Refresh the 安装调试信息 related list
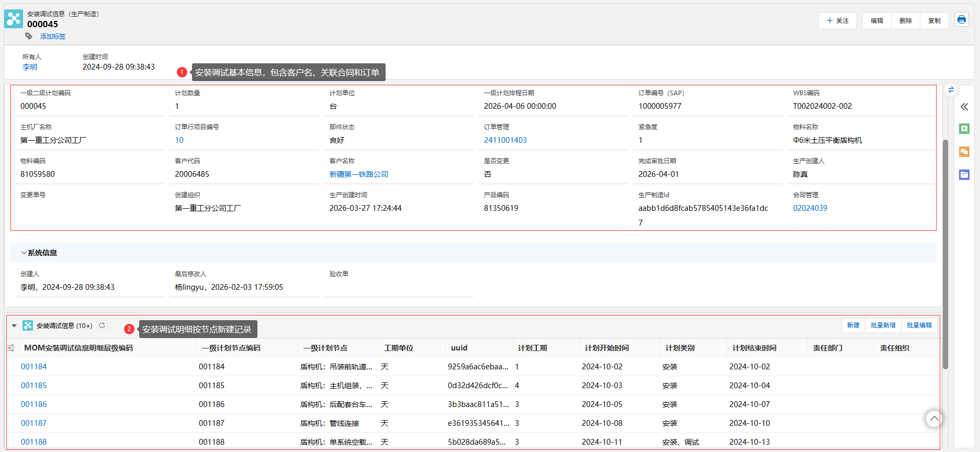 (102, 325)
